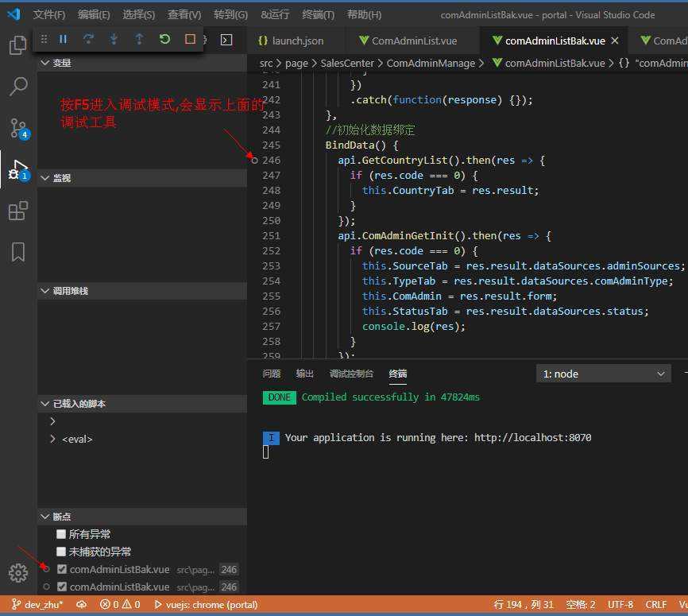Grab the debug toolbar drag handle
688x616 pixels.
[44, 39]
